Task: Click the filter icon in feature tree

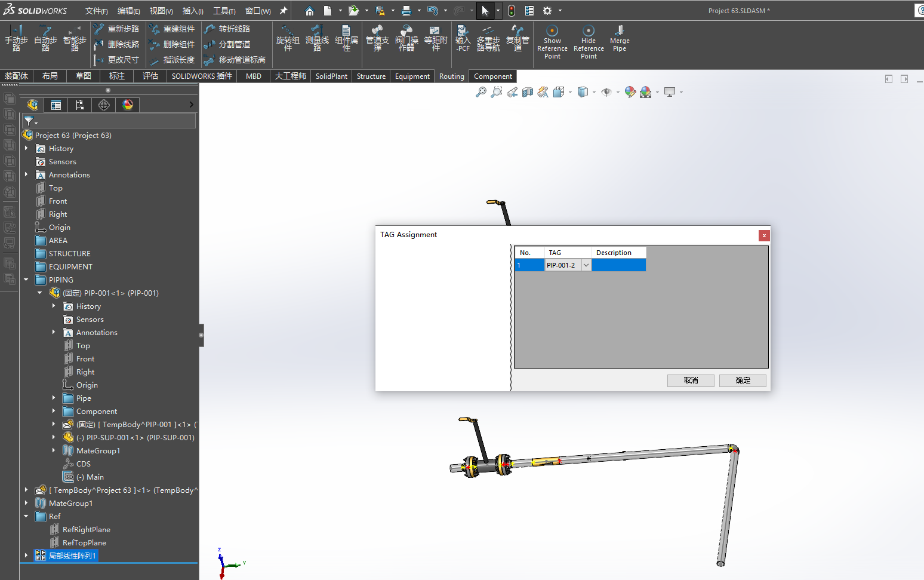Action: 29,121
